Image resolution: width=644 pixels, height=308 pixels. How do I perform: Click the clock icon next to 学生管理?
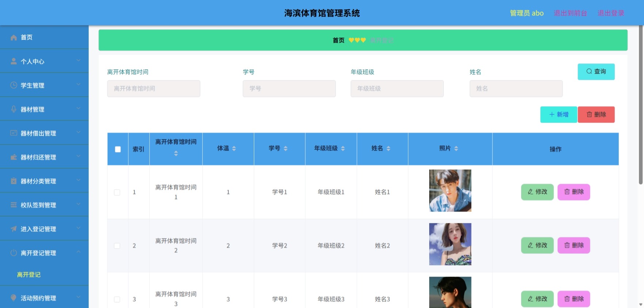click(x=14, y=85)
